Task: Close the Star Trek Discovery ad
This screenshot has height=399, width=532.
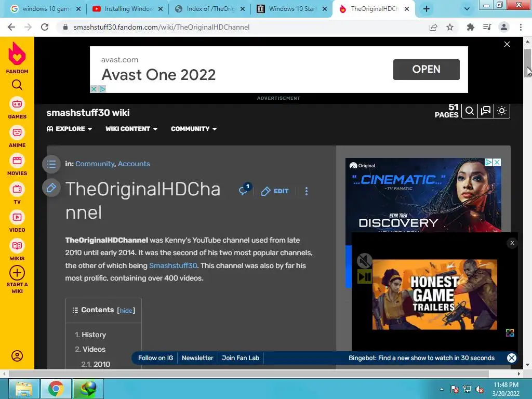Action: coord(497,162)
